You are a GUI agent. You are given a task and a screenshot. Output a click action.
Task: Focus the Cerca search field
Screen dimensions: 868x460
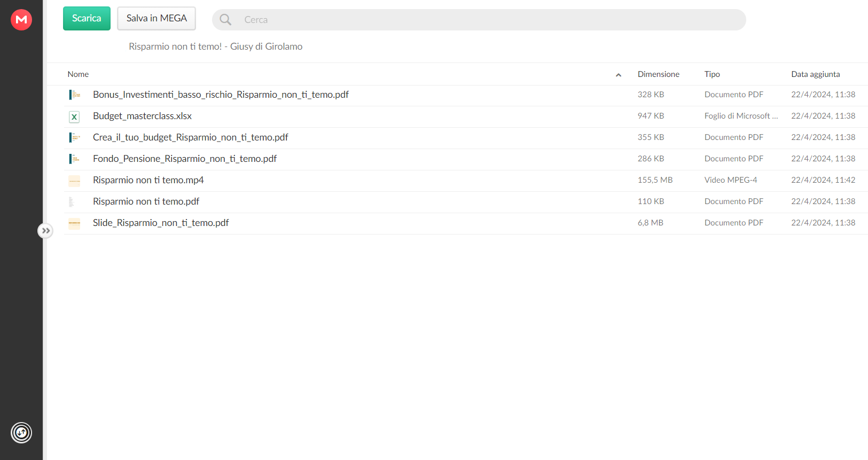click(479, 20)
